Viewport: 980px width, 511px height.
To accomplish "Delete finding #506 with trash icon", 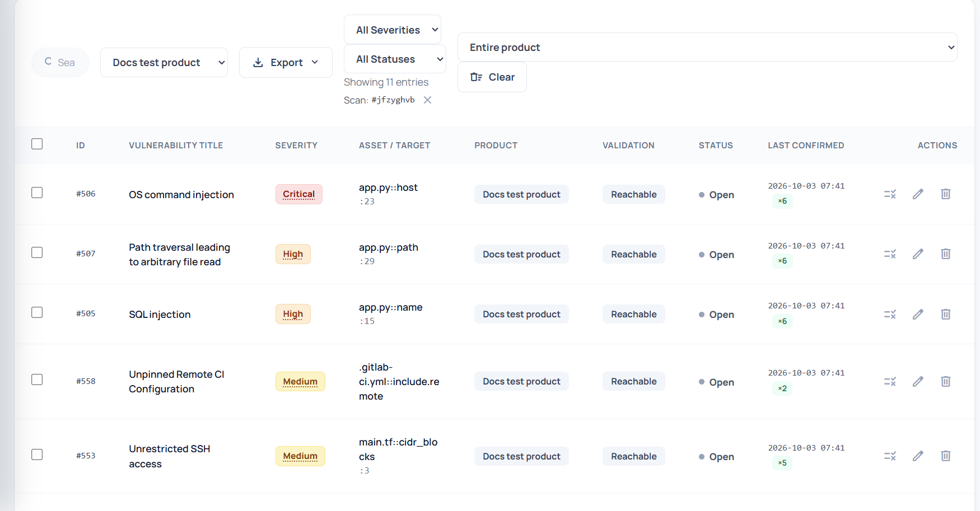I will pos(945,194).
